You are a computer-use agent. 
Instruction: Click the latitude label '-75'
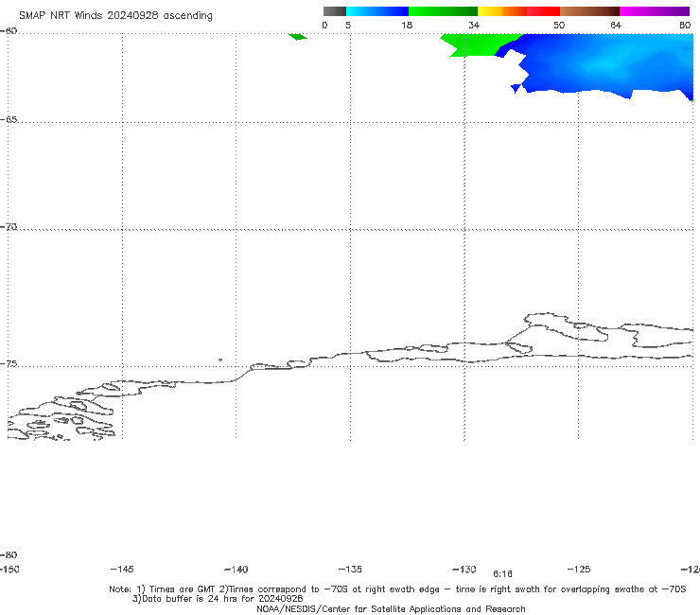click(9, 364)
